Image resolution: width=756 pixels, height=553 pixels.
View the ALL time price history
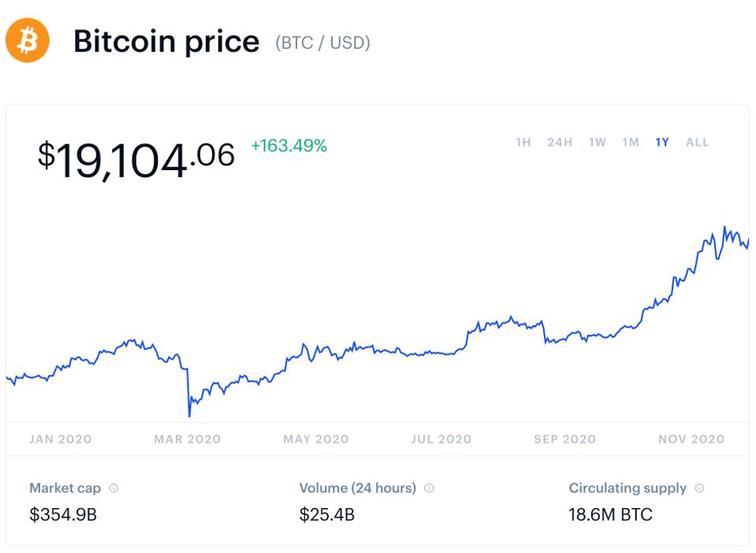pyautogui.click(x=698, y=143)
